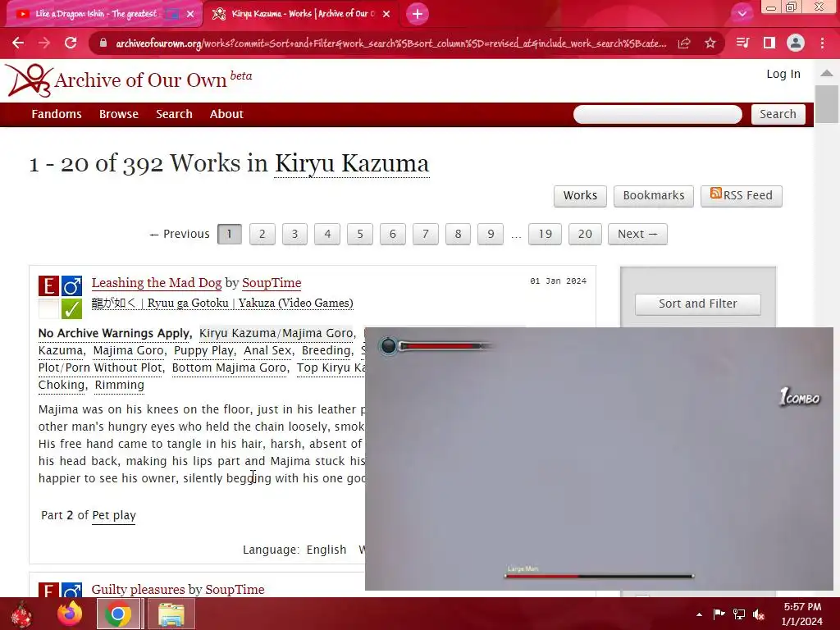
Task: Click the Puppy Play tag
Action: [x=203, y=350]
